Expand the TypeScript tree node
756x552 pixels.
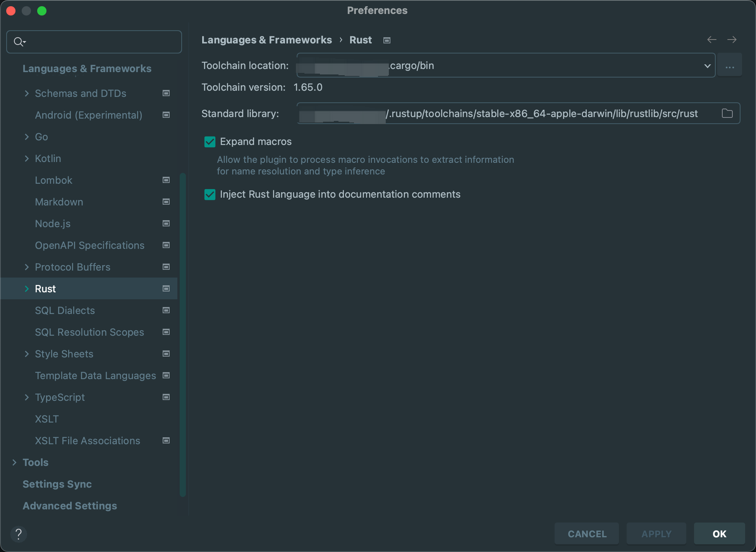26,397
